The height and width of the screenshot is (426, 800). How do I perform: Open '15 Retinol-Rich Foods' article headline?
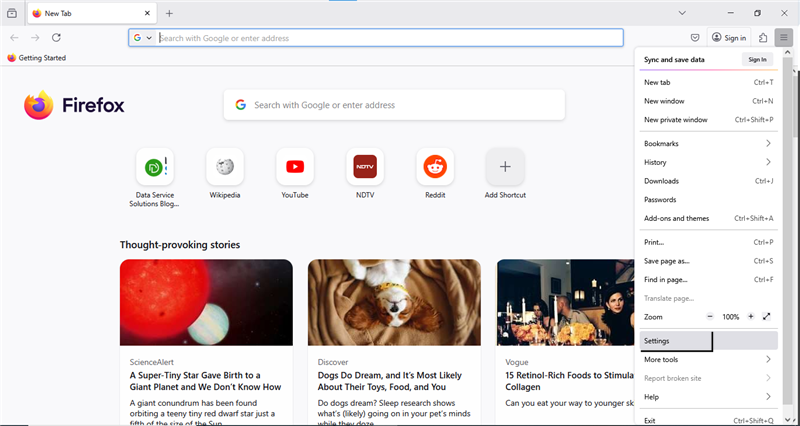point(569,381)
